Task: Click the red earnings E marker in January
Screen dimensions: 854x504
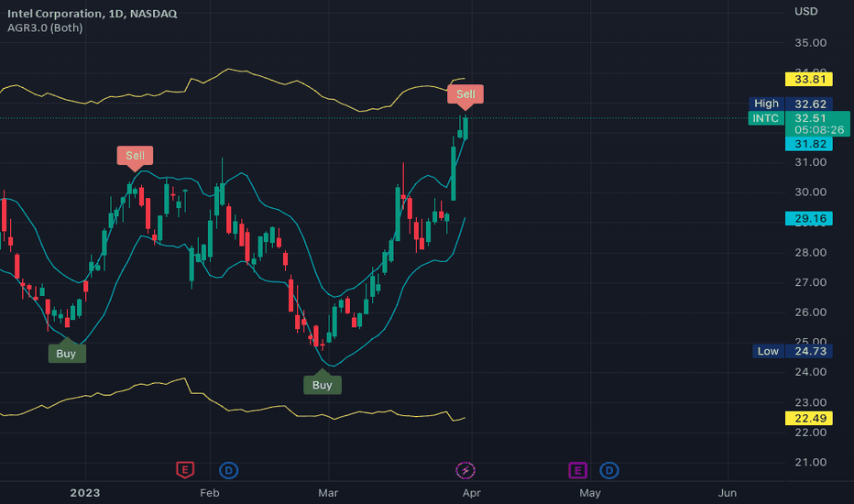Action: click(185, 469)
